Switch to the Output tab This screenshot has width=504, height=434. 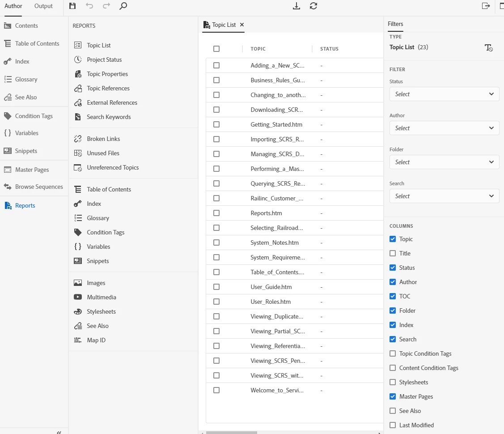point(43,6)
